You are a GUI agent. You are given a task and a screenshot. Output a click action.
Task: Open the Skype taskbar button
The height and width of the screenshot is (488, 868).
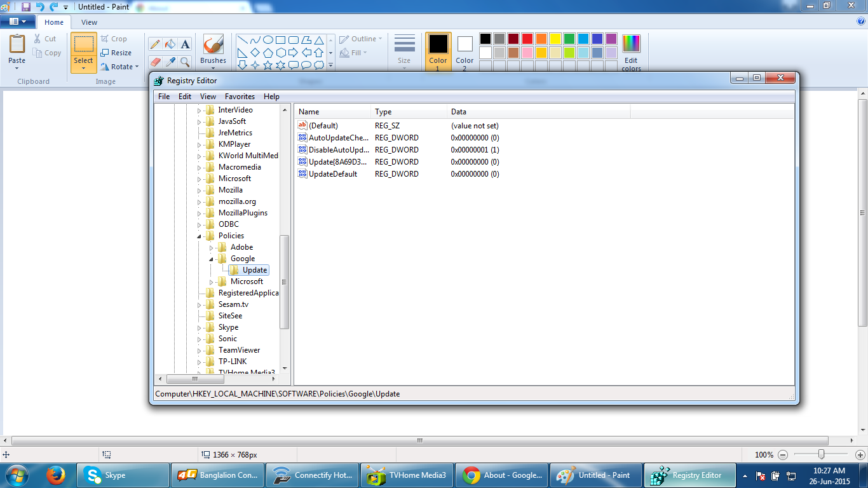pyautogui.click(x=123, y=475)
